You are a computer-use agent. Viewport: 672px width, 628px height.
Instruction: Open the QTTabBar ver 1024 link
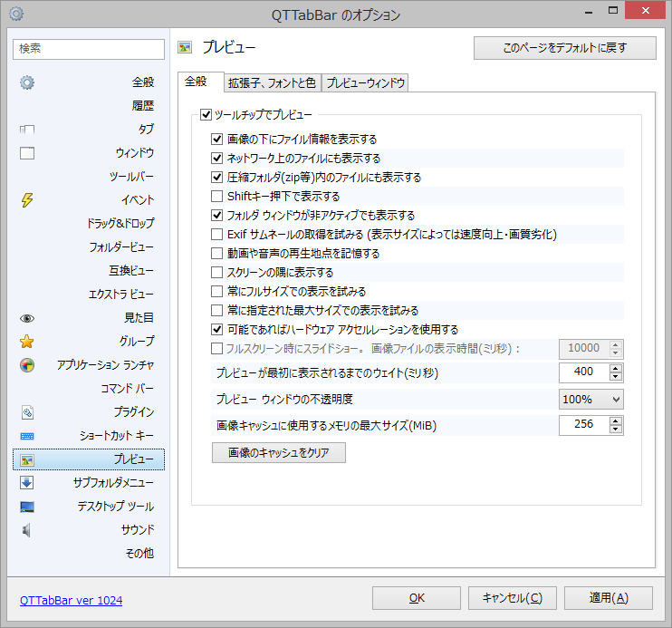71,601
